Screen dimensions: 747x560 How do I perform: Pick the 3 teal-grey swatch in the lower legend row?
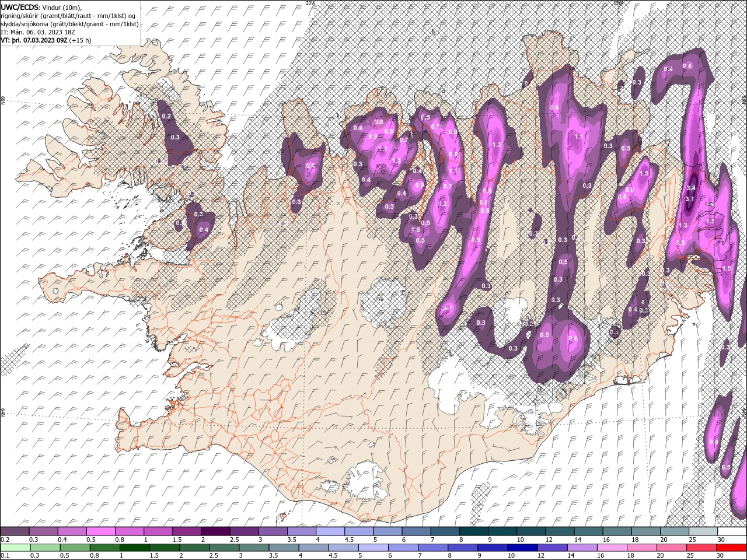click(x=254, y=548)
